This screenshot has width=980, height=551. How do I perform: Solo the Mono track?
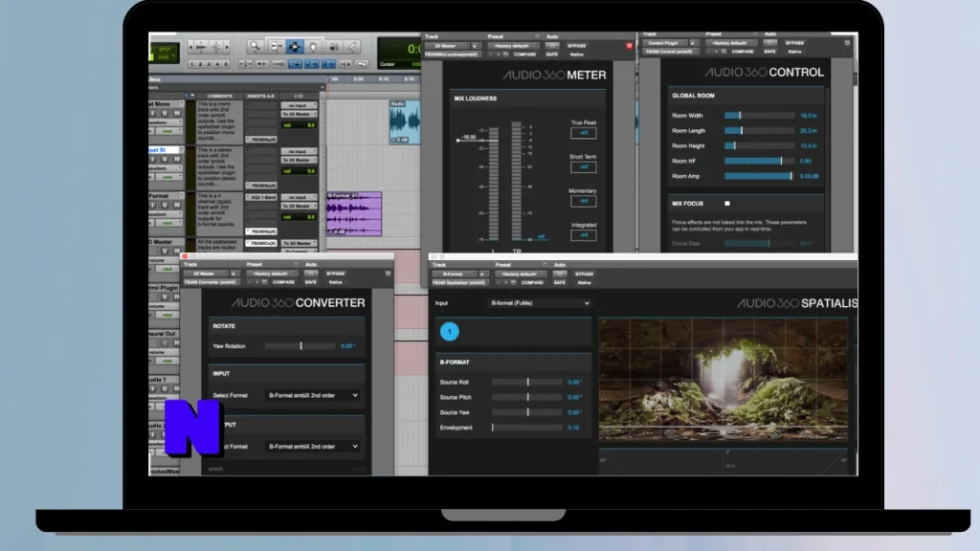pyautogui.click(x=165, y=113)
